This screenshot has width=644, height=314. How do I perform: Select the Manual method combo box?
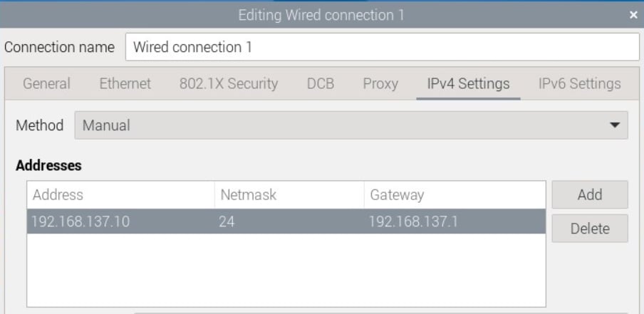(x=351, y=125)
